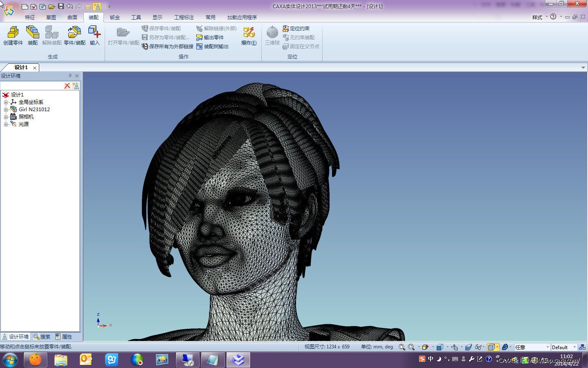Expand the Girl N231012 tree node
588x368 pixels.
point(6,110)
